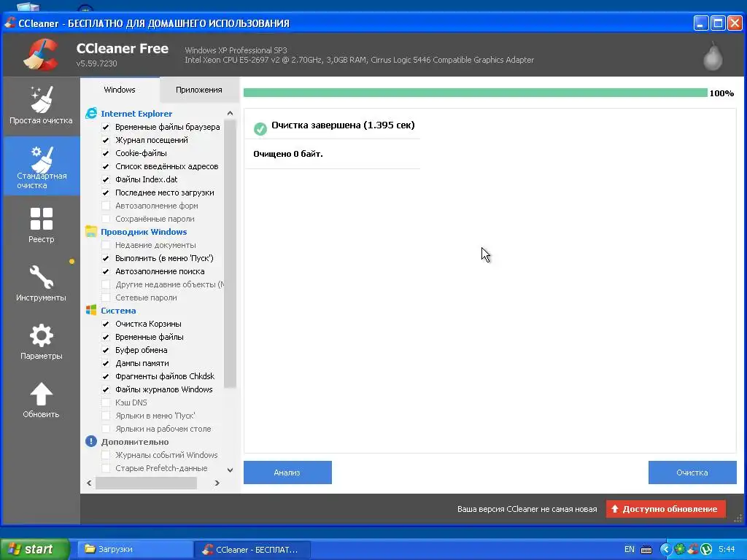747x560 pixels.
Task: Open the Инструменты (Tools) wrench section
Action: pos(41,284)
